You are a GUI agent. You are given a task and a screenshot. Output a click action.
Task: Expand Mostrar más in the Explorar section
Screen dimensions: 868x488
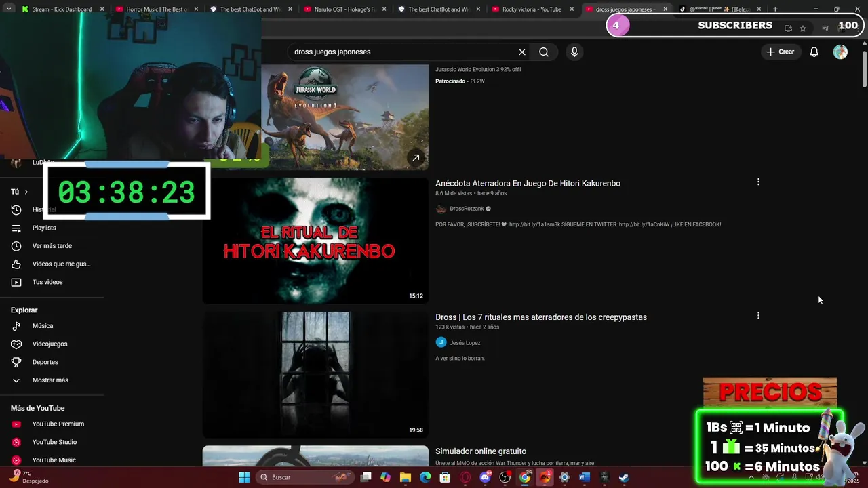52,380
